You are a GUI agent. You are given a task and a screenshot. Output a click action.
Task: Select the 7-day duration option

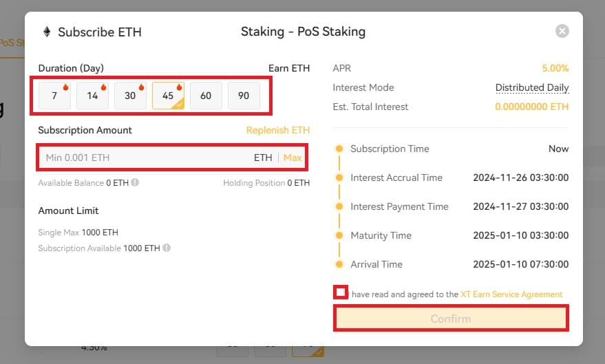54,96
